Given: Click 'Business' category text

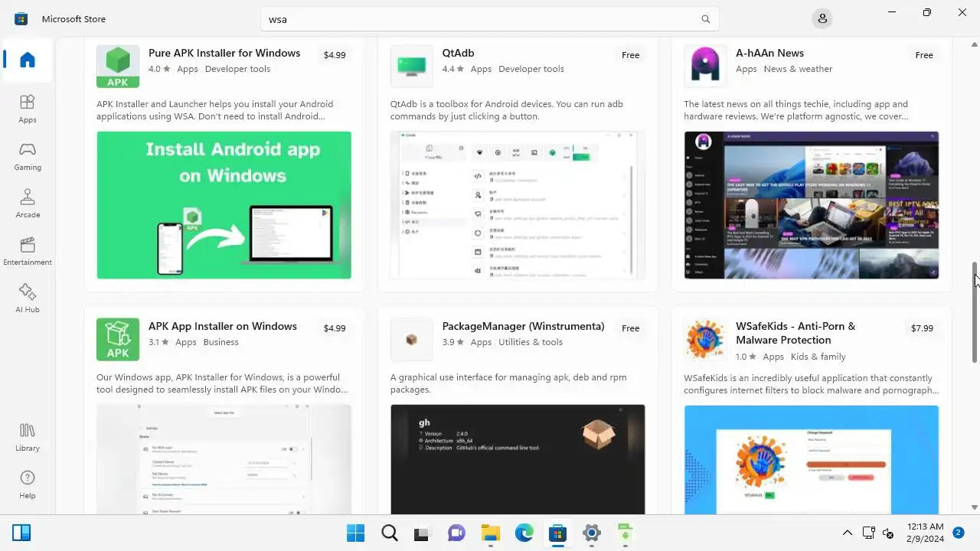Looking at the screenshot, I should [221, 342].
